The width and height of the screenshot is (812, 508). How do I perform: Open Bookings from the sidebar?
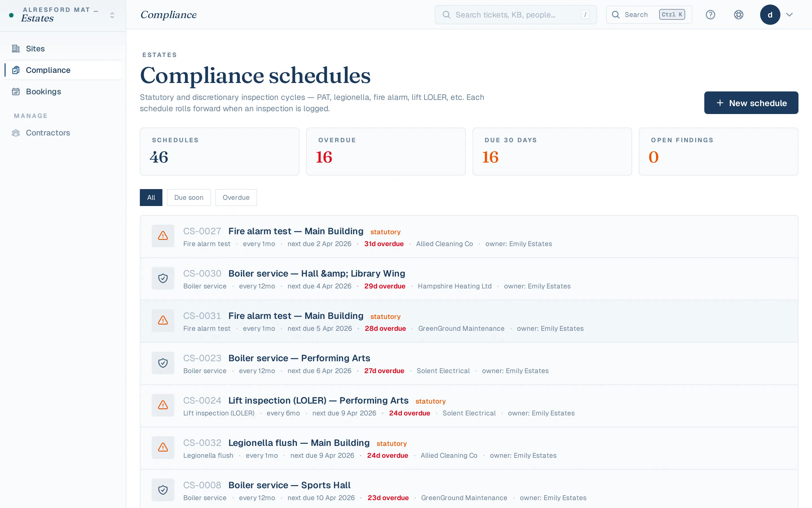pos(63,91)
